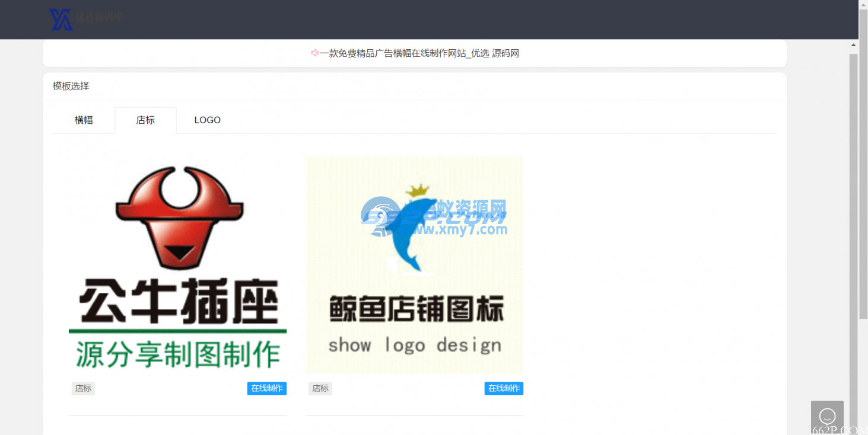Click the 模板选择 panel heading
This screenshot has height=435, width=868.
[x=70, y=86]
